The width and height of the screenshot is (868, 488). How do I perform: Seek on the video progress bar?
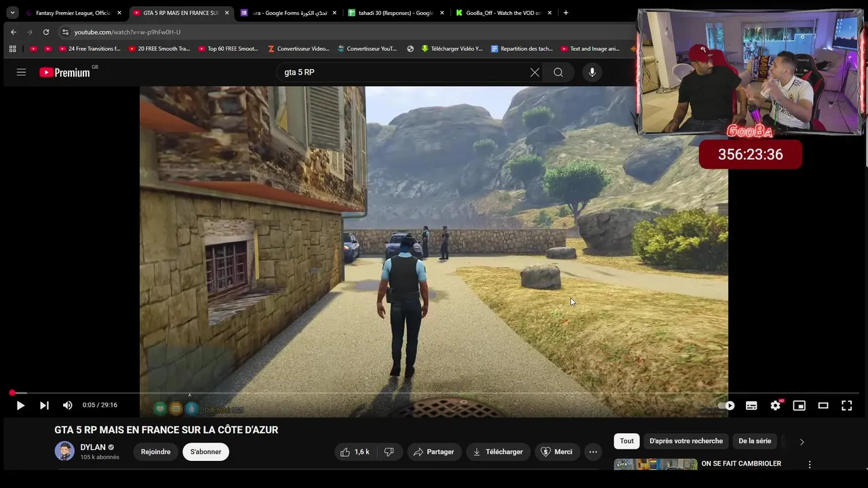tap(434, 393)
